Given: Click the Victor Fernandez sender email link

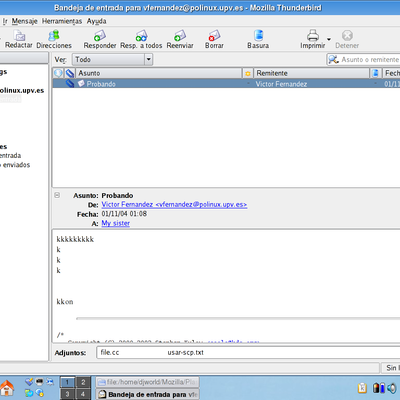Looking at the screenshot, I should (174, 204).
